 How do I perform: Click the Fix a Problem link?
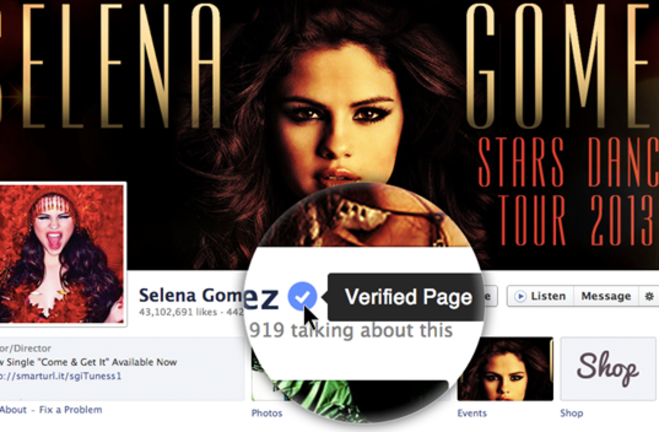tap(71, 410)
